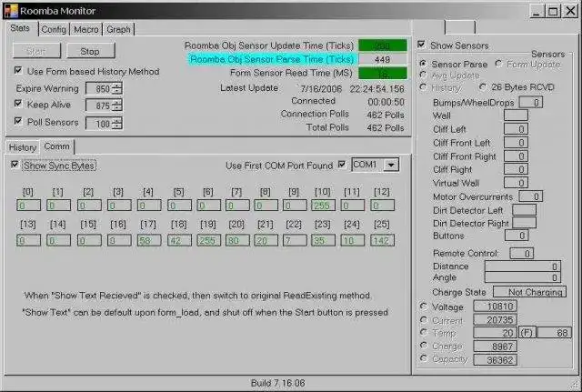Click the Bumps/WheelDrops value field

[x=531, y=102]
